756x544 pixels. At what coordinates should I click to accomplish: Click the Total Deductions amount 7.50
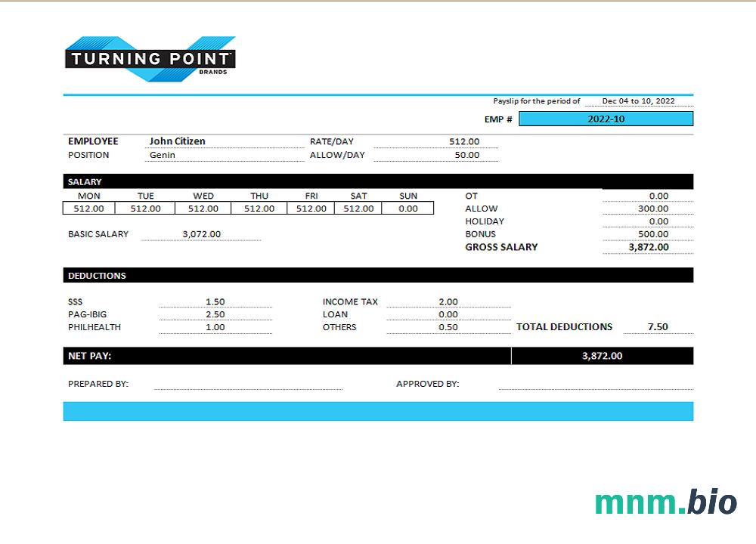[658, 327]
